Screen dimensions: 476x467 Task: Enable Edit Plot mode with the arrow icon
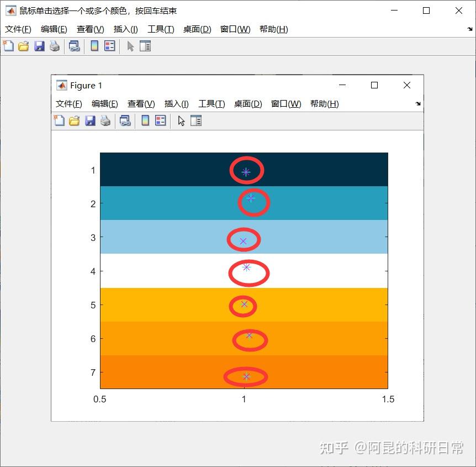coord(181,120)
